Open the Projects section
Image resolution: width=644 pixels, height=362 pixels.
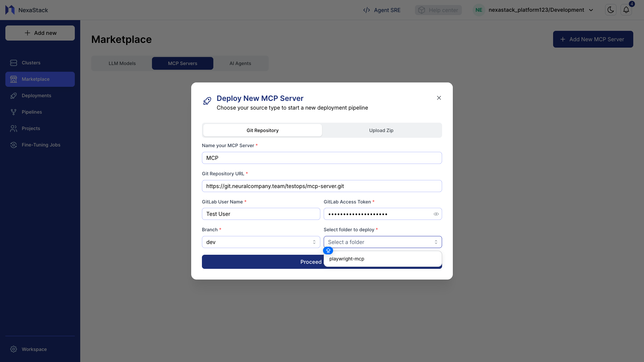(31, 128)
